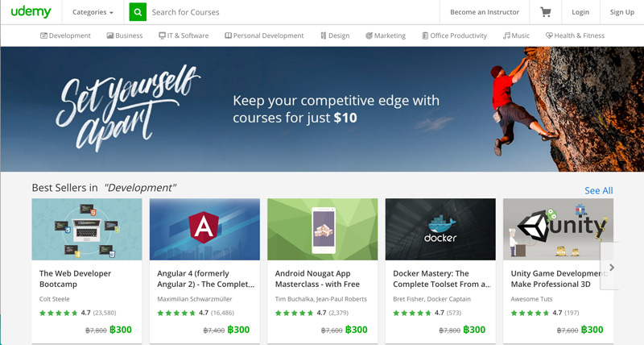Click the Udemy logo

31,12
